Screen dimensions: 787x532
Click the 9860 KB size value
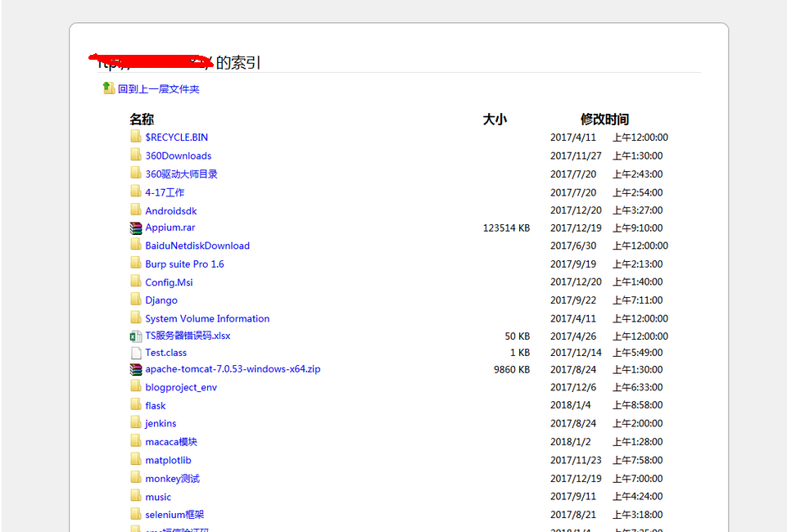[512, 370]
